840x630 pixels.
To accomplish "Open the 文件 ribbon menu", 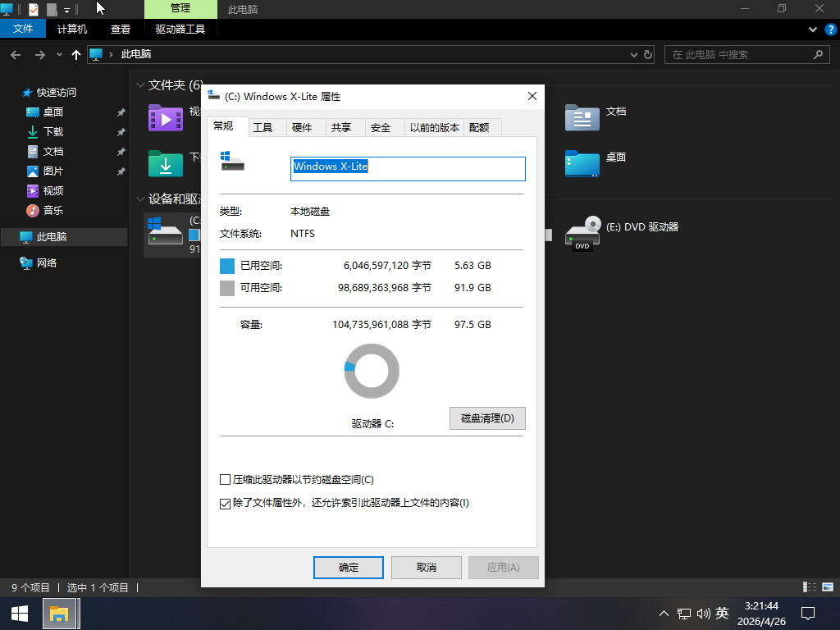I will point(23,29).
